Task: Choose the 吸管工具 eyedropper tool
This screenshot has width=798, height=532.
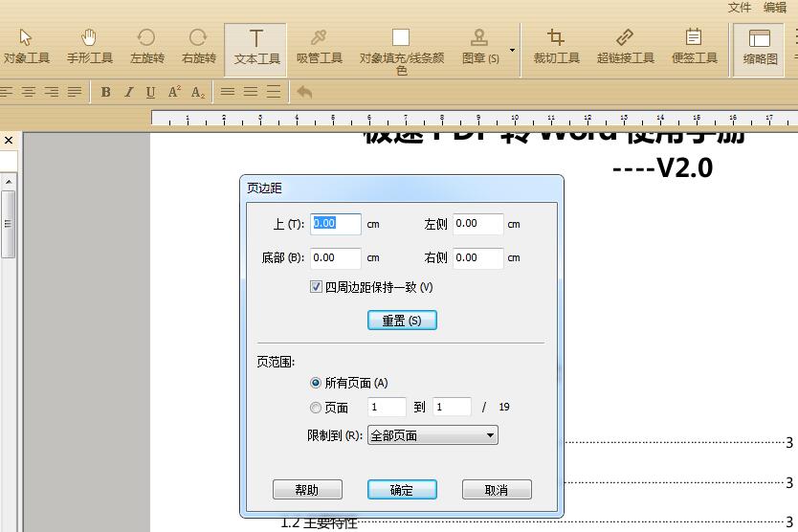Action: 319,47
